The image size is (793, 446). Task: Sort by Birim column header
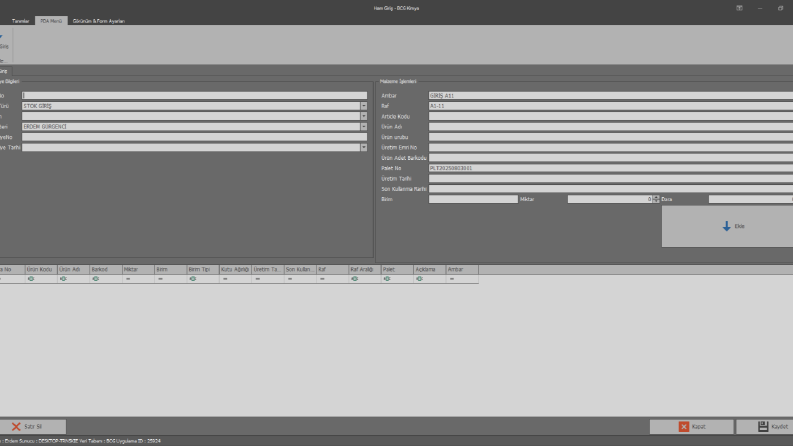tap(170, 270)
